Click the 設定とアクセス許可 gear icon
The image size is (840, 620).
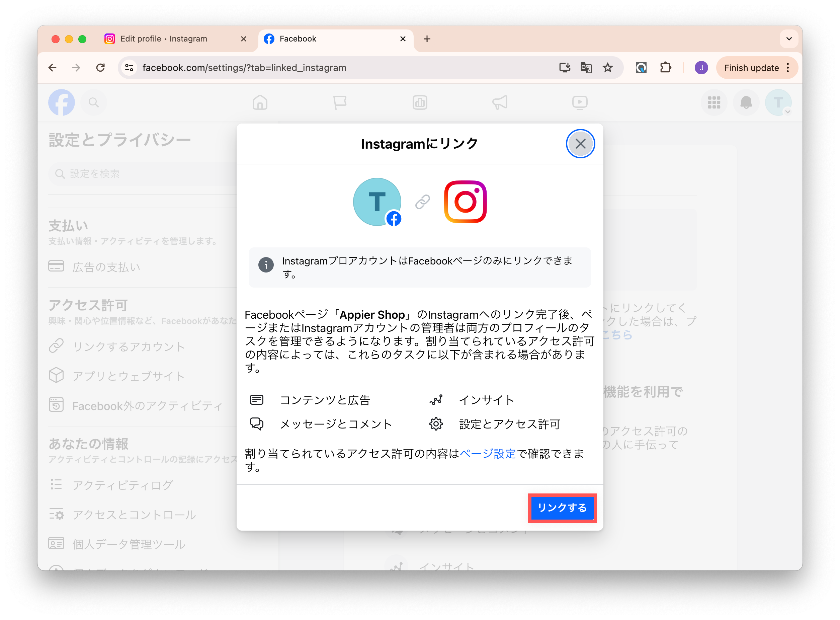[436, 424]
